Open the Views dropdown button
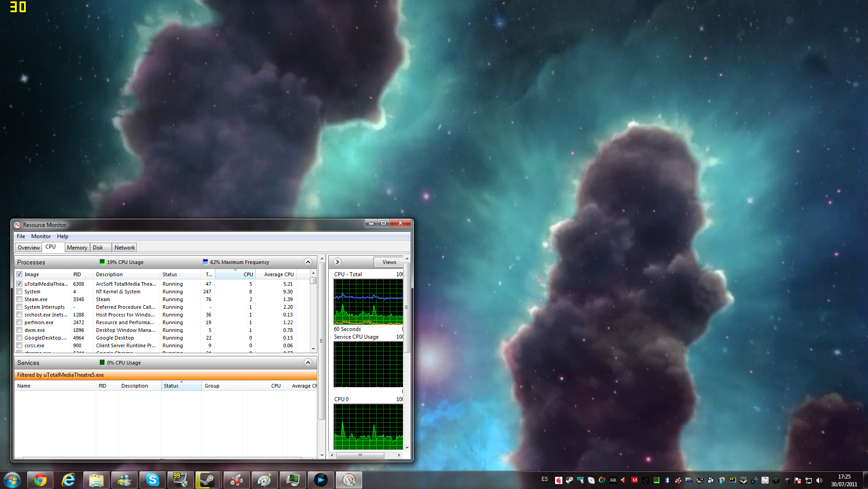Image resolution: width=868 pixels, height=489 pixels. (389, 262)
